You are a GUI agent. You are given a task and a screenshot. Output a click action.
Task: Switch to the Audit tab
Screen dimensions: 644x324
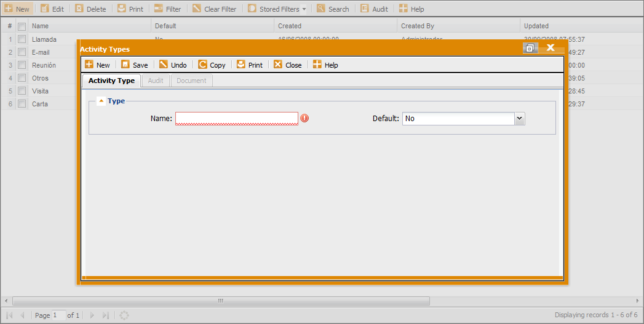156,81
